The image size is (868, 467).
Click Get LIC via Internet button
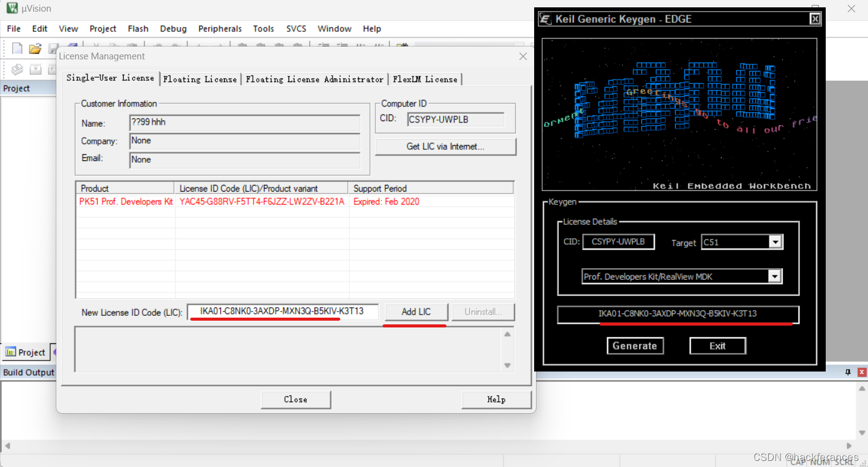[445, 146]
